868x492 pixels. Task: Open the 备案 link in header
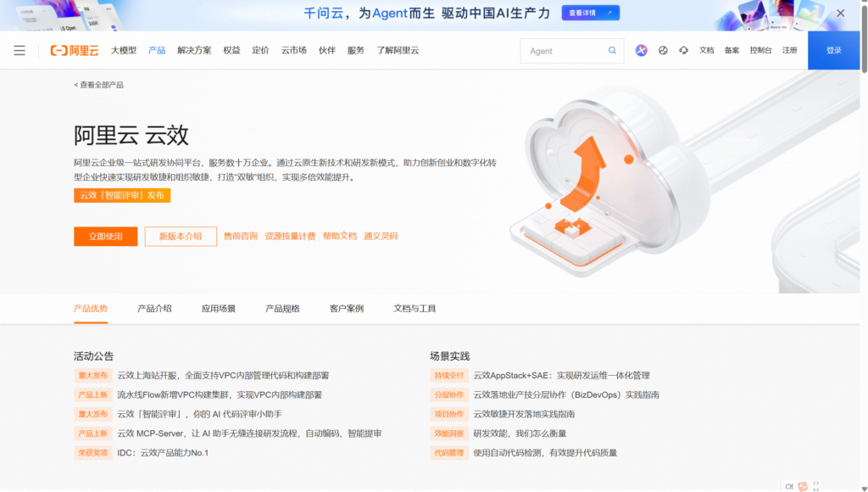point(732,50)
